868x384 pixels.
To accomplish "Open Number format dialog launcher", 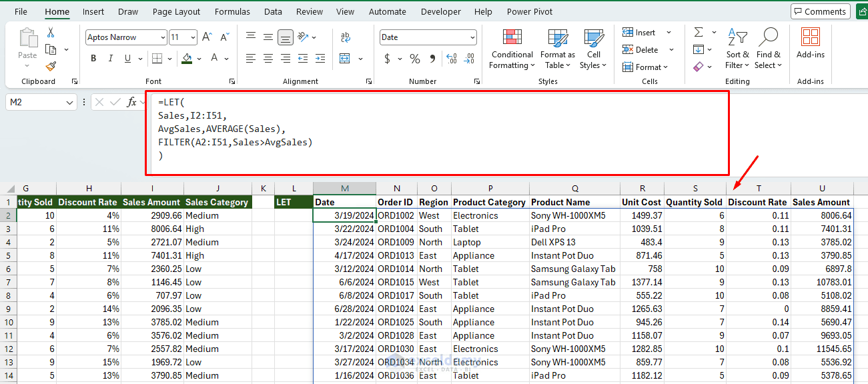I will coord(477,81).
